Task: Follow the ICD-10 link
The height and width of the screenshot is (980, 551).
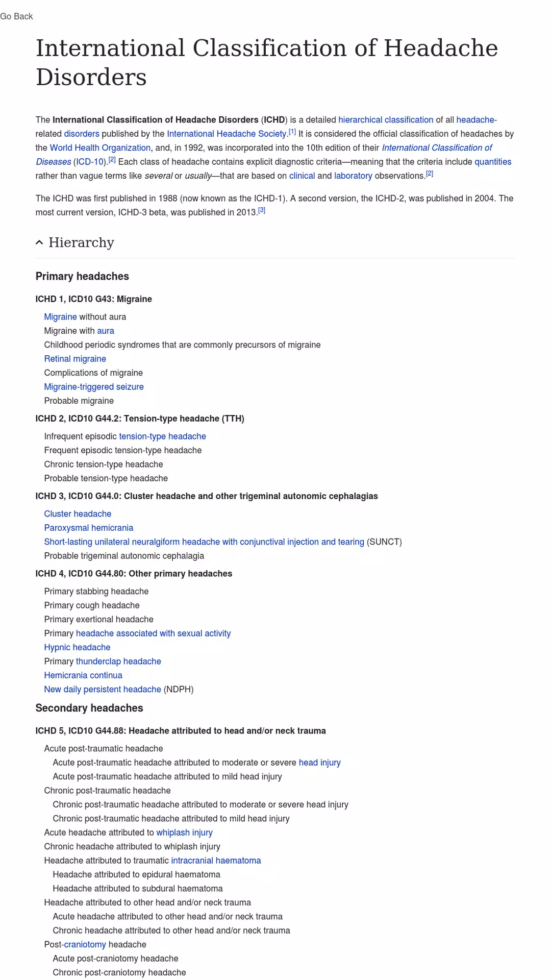Action: (90, 162)
